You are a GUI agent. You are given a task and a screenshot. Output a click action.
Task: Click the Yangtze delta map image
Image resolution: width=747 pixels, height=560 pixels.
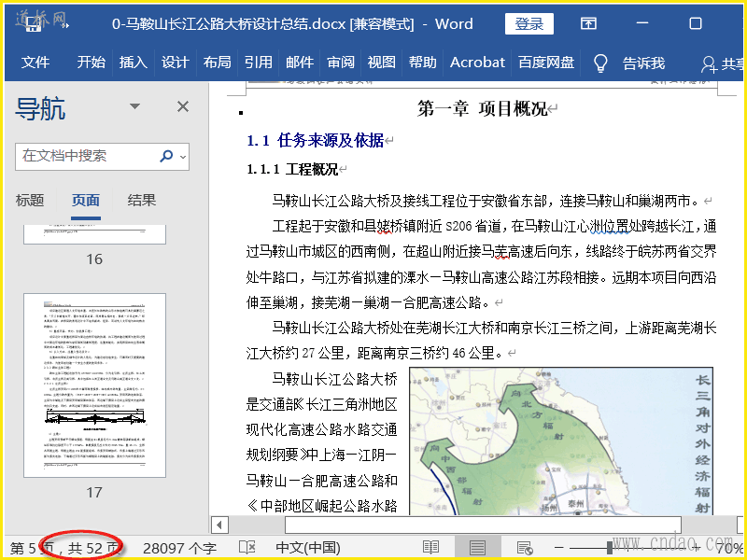pyautogui.click(x=561, y=441)
